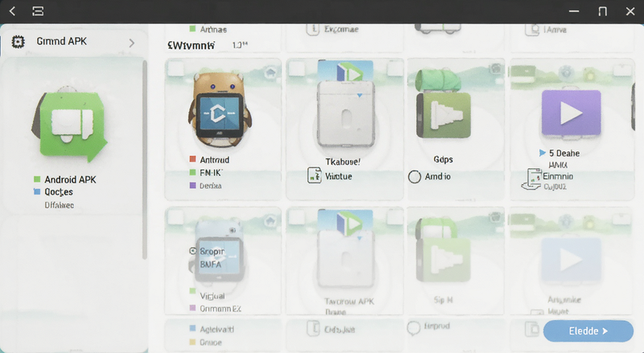
Task: Open the purple play button icon
Action: (x=572, y=113)
